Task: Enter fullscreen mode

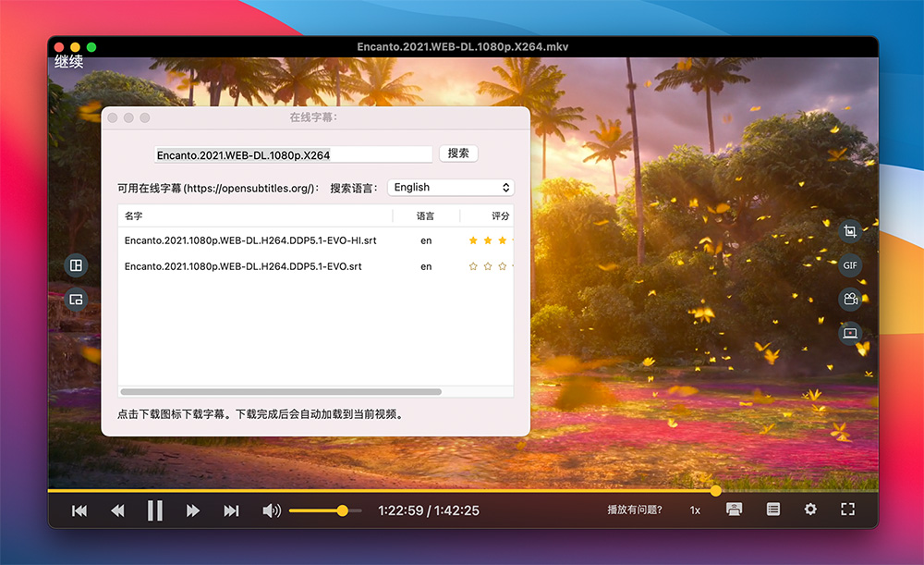Action: pos(848,510)
